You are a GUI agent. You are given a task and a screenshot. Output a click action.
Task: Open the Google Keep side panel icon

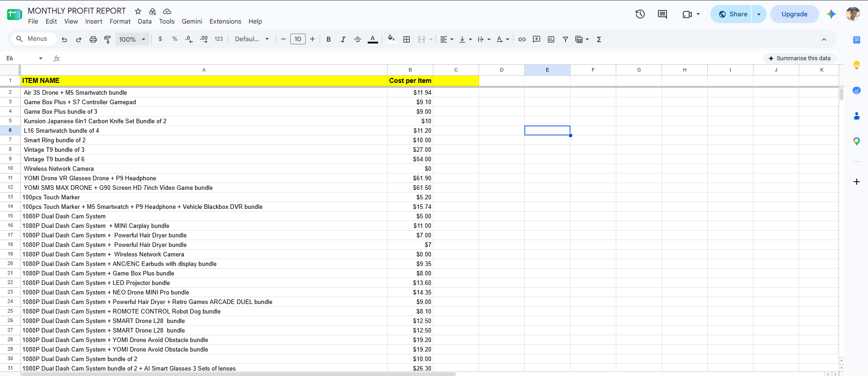(856, 65)
